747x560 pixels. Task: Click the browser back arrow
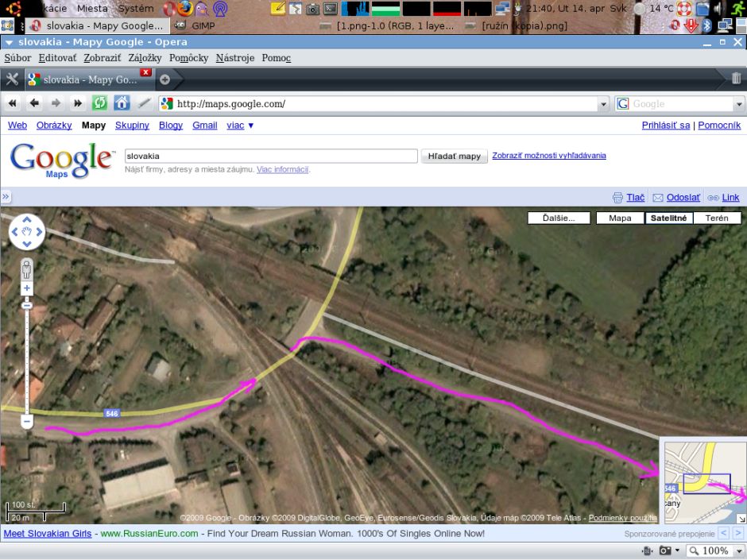(x=34, y=103)
